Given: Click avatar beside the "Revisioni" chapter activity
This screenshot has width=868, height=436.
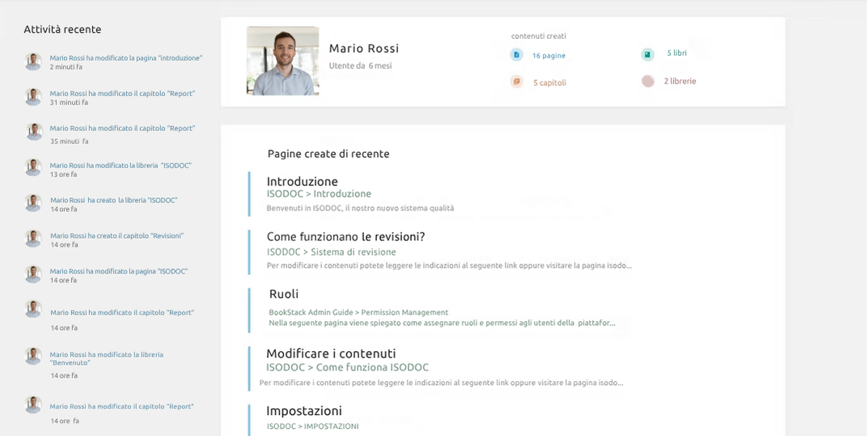Looking at the screenshot, I should click(x=33, y=239).
